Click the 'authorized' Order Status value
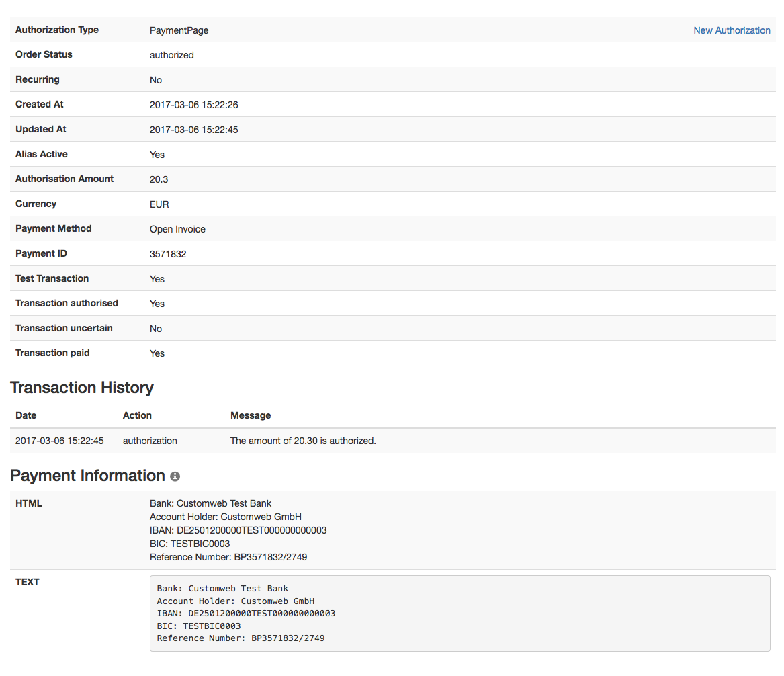Image resolution: width=784 pixels, height=676 pixels. [x=171, y=55]
